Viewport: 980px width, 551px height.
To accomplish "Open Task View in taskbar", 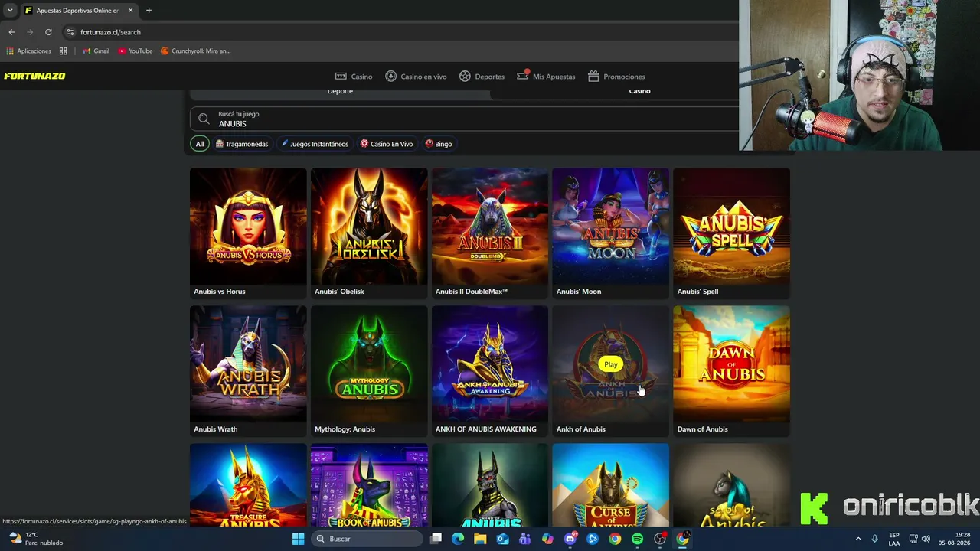I will [x=436, y=539].
